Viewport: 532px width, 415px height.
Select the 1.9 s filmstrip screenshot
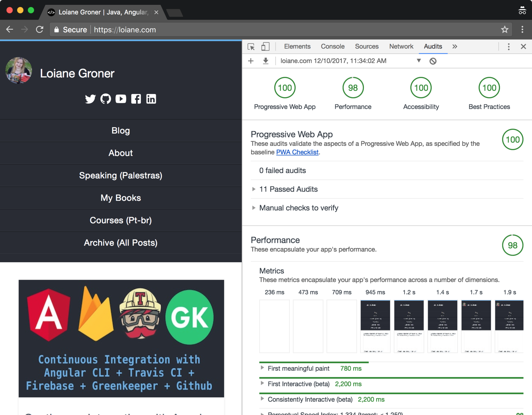click(509, 326)
